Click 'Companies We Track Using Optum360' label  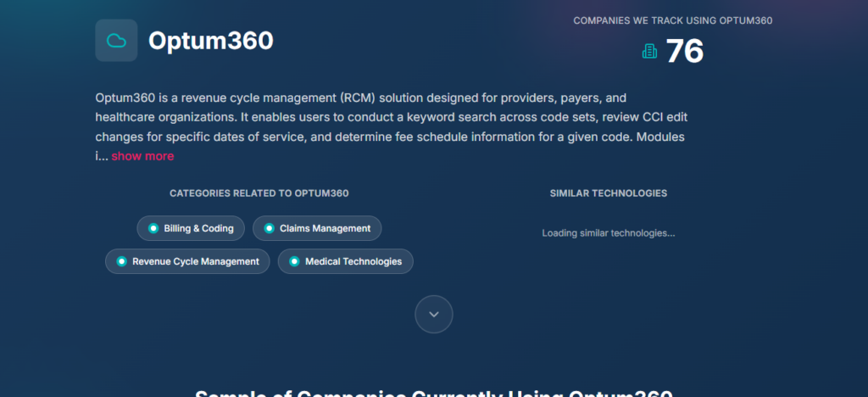click(x=673, y=21)
